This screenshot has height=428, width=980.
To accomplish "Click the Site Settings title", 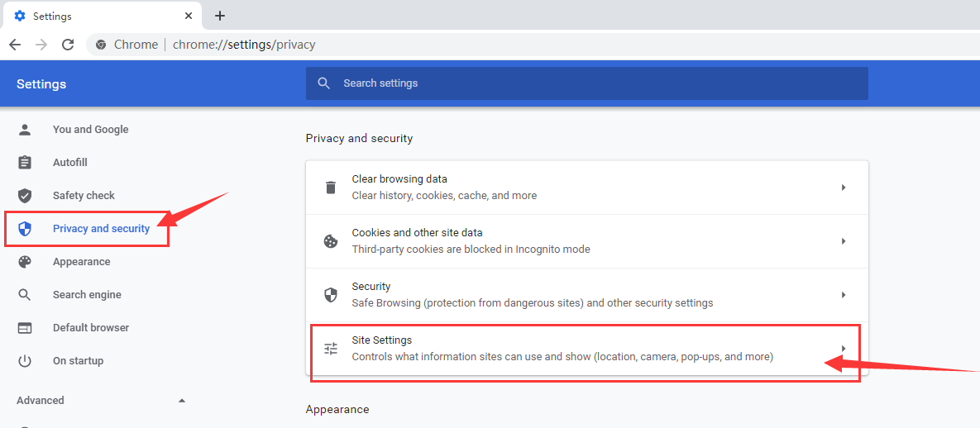I will (x=382, y=340).
